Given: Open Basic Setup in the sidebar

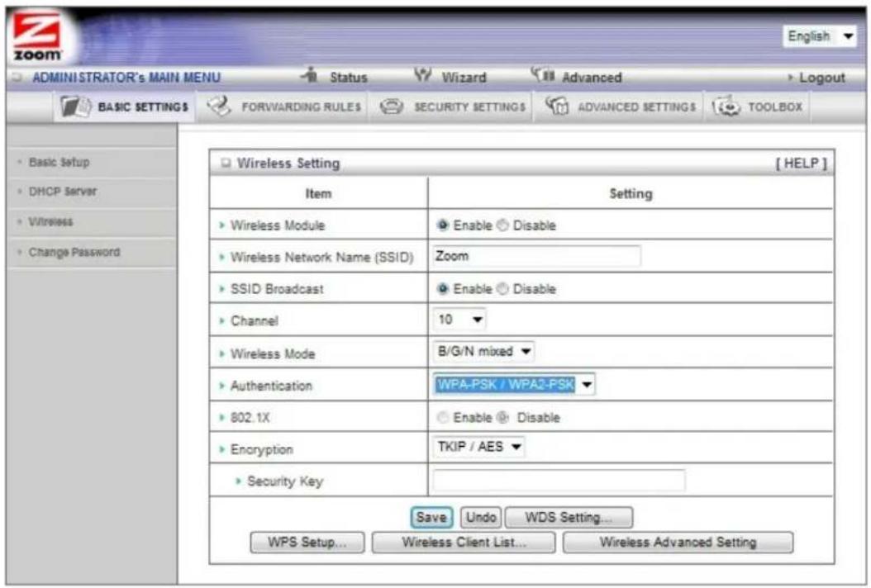Looking at the screenshot, I should point(59,162).
